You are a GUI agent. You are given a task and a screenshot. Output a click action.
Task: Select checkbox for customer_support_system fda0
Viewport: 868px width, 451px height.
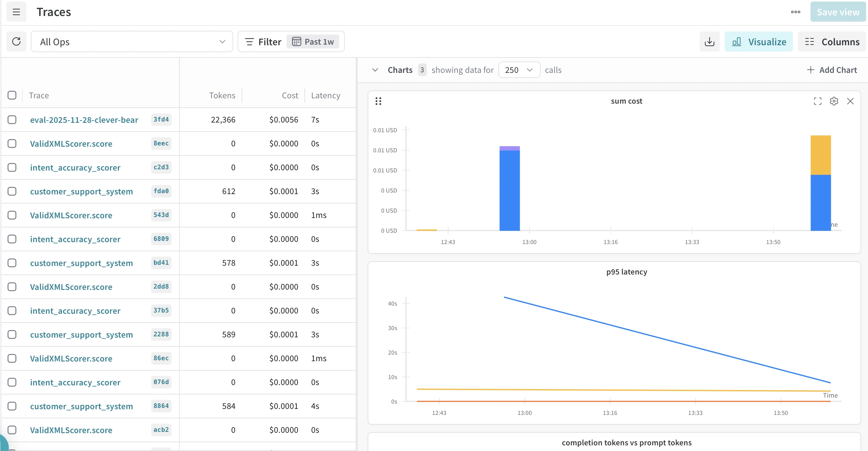tap(12, 191)
